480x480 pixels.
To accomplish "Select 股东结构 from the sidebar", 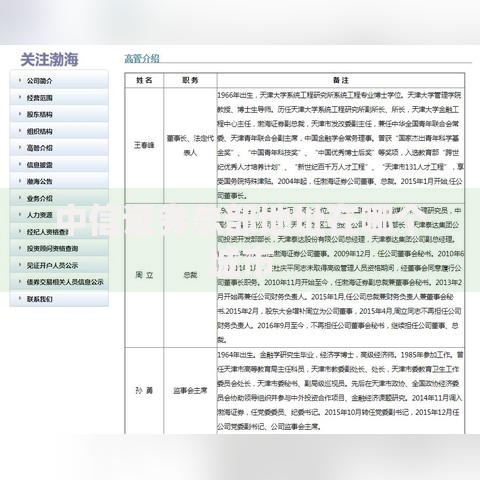I will pos(59,114).
